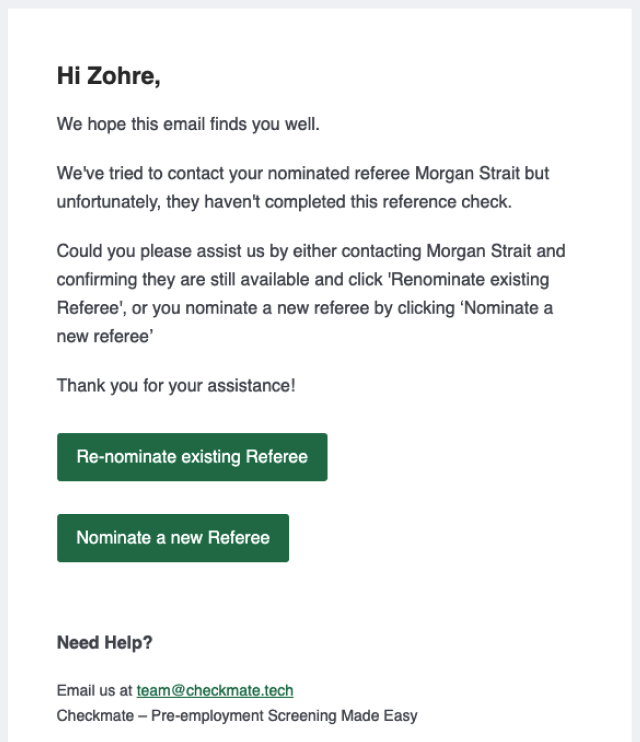Open the team@checkmate.tech email link
The image size is (640, 742).
point(215,690)
